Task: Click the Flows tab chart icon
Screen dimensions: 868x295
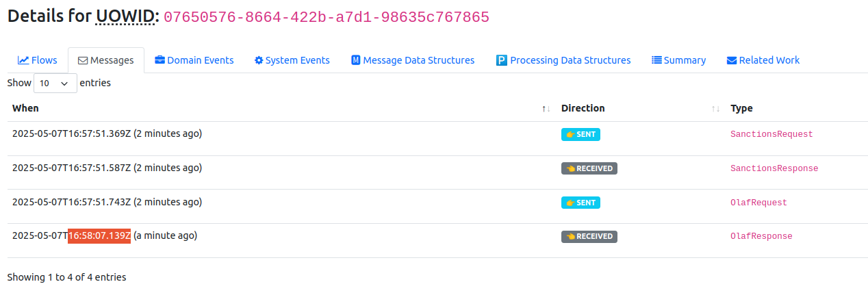Action: click(x=23, y=60)
